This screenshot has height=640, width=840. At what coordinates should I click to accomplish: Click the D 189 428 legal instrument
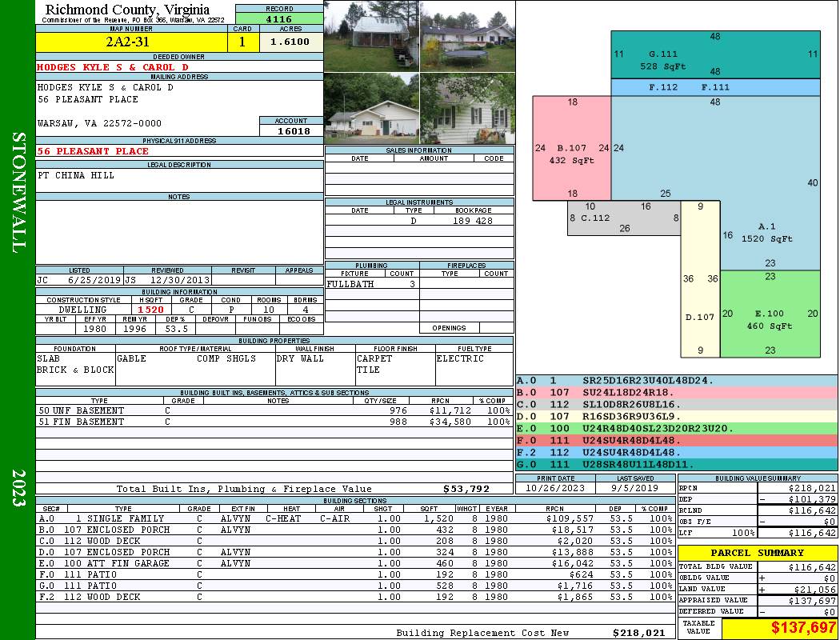[x=419, y=220]
